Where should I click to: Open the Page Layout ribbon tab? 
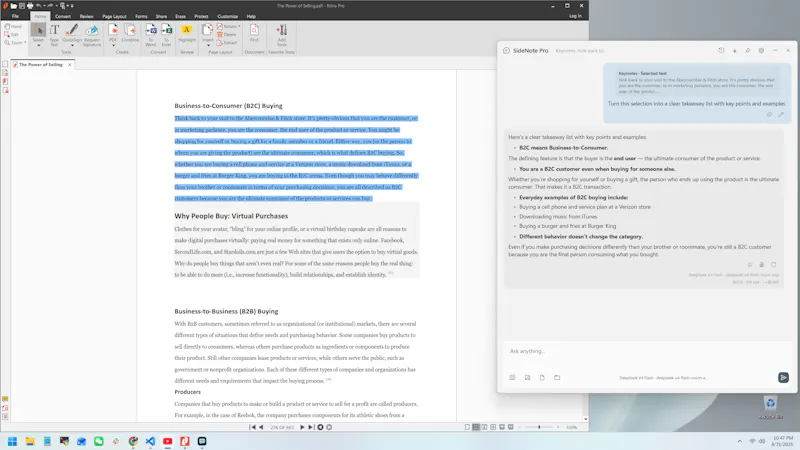coord(114,16)
